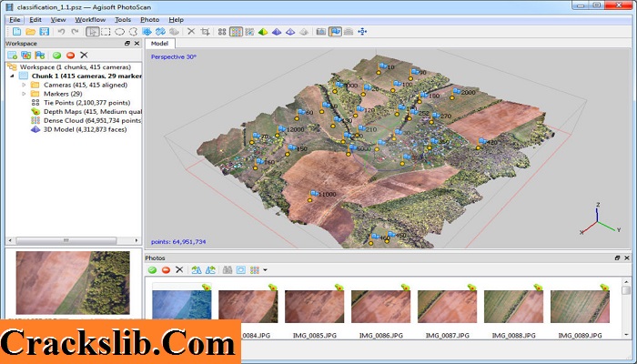The image size is (637, 364).
Task: Switch to sparse Point Cloud view
Action: pyautogui.click(x=222, y=32)
